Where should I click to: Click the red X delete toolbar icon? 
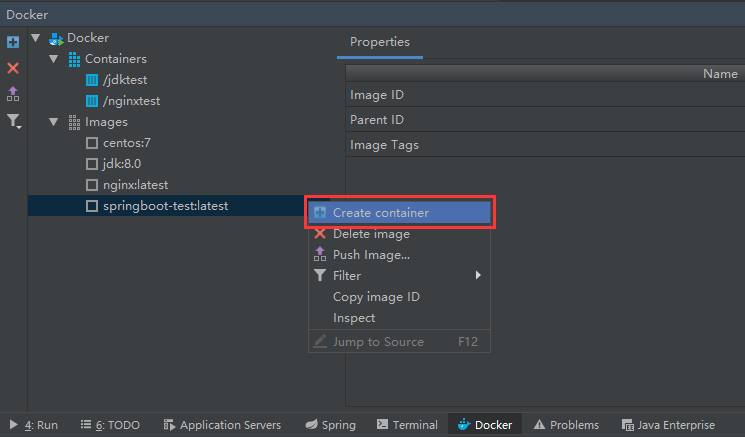(13, 68)
